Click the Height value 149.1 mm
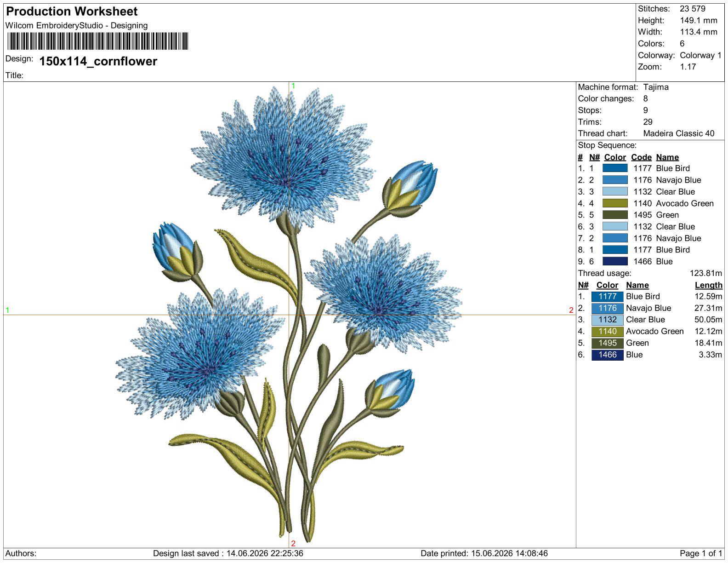 [x=699, y=20]
